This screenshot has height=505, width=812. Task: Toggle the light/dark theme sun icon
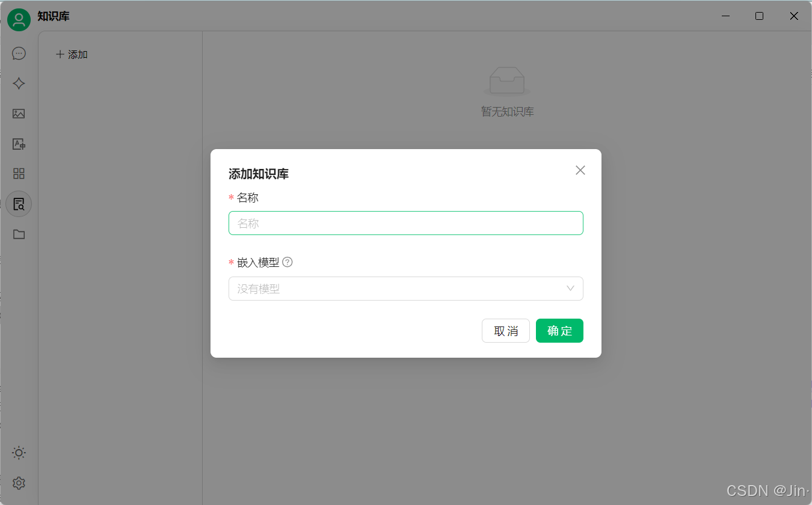[x=19, y=453]
